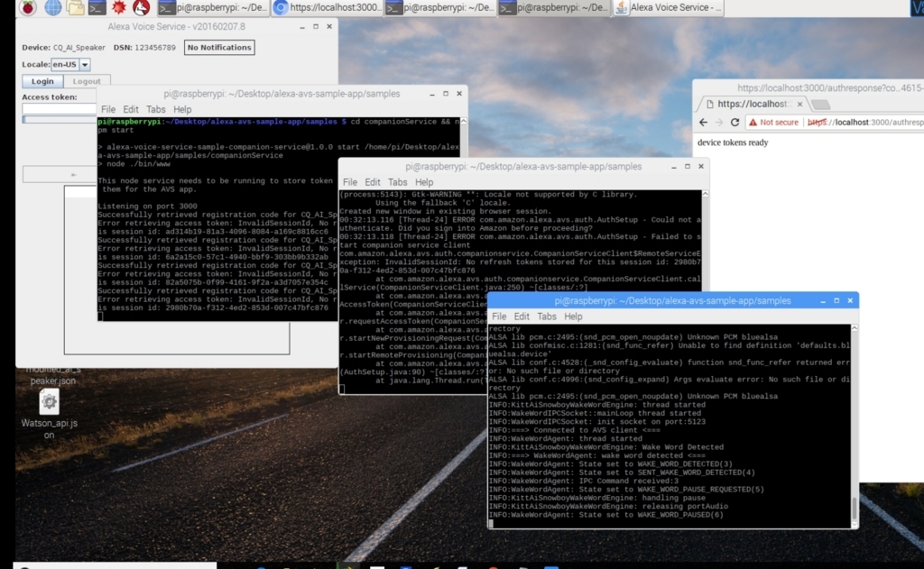Click scroll-up arrow in WakeWordAgent terminal
Viewport: 924px width, 569px height.
tap(855, 328)
